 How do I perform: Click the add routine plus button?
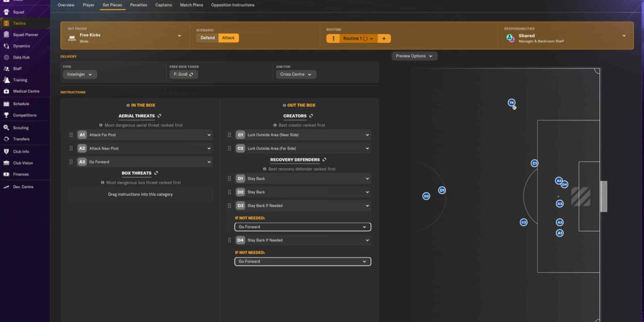(384, 38)
